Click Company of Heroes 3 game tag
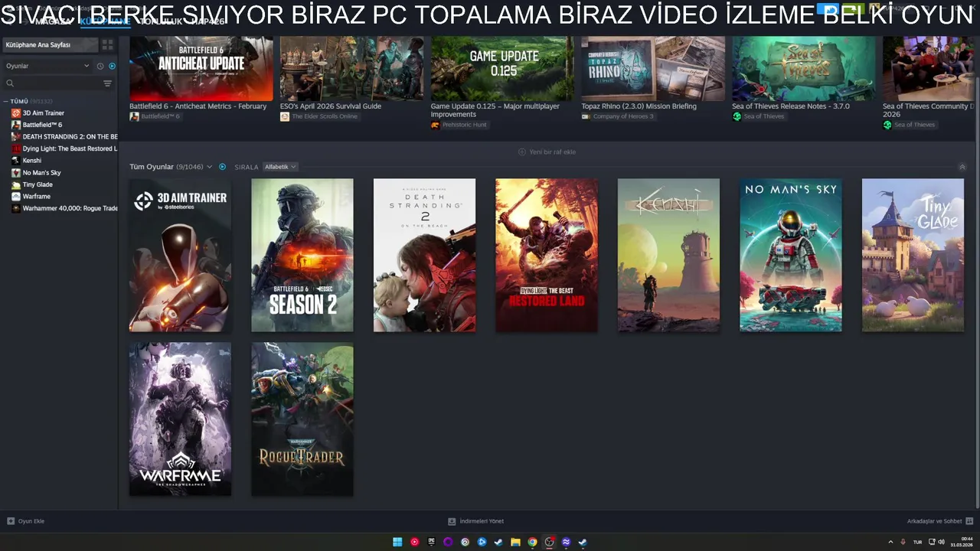 point(617,116)
